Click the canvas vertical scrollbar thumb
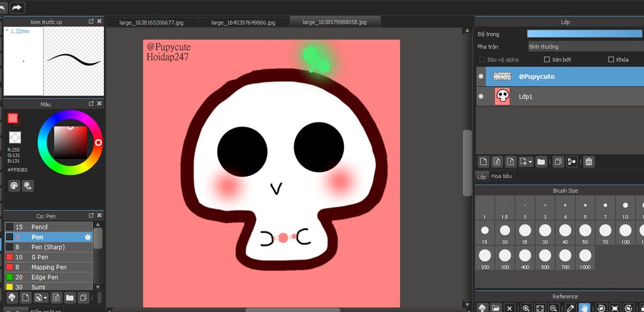This screenshot has width=644, height=312. click(467, 163)
